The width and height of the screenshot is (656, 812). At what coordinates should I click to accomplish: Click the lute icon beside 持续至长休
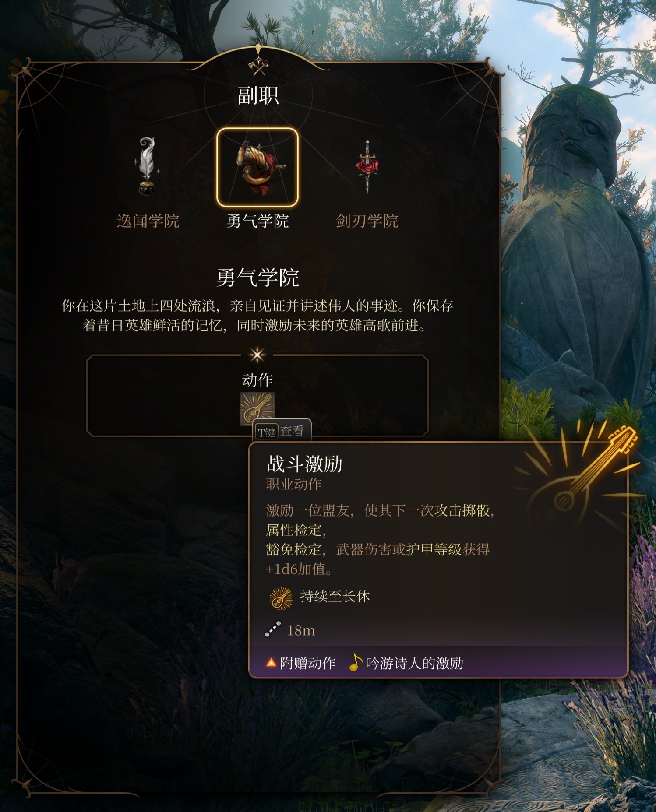[281, 598]
